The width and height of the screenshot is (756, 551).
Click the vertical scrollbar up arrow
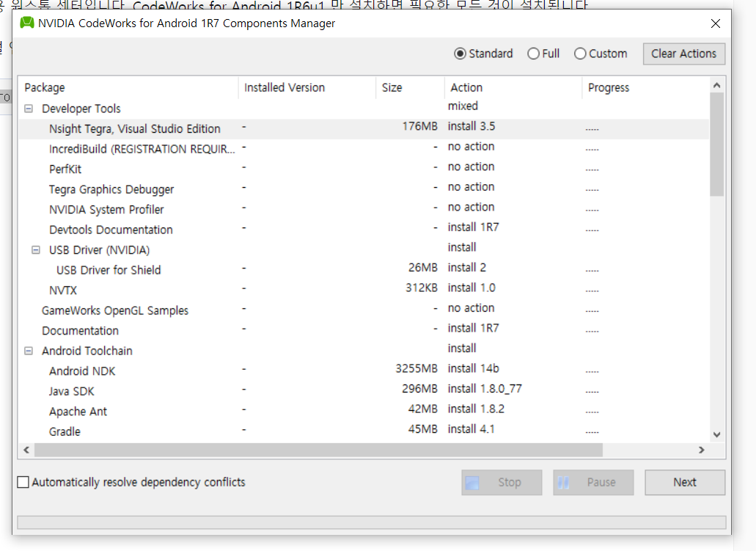click(x=717, y=85)
